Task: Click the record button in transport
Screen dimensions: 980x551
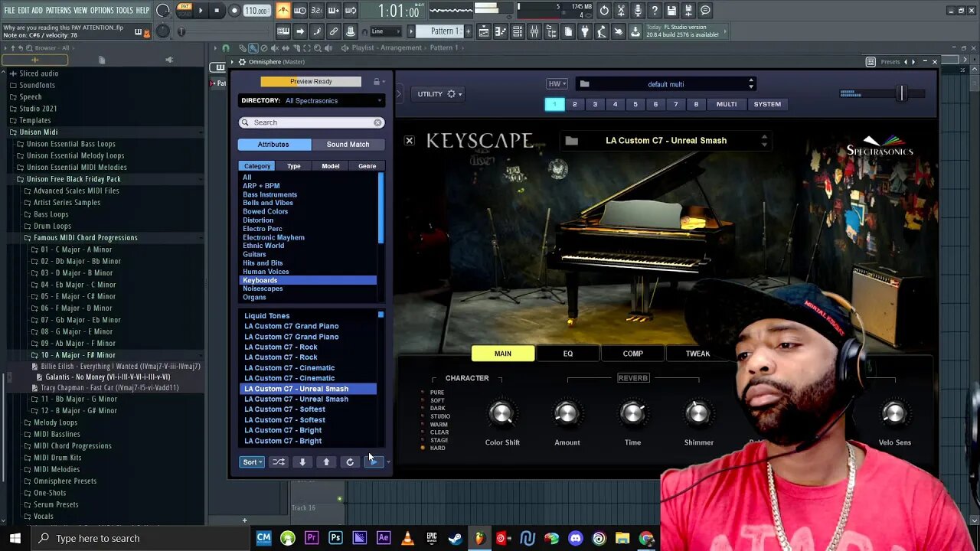Action: point(234,11)
